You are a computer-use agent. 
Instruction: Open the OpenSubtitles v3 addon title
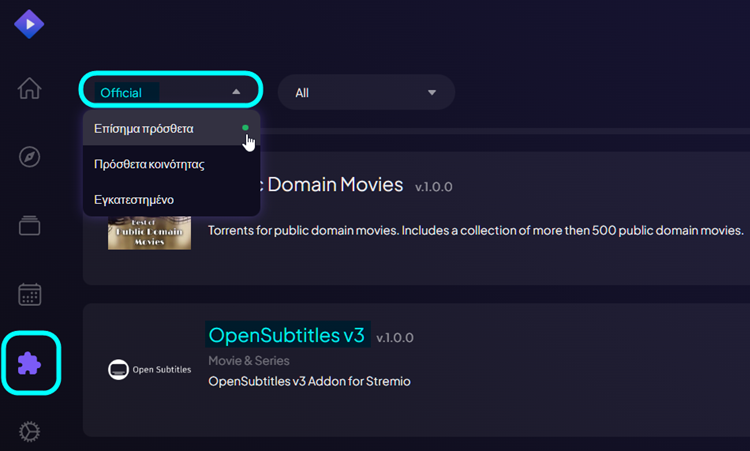coord(287,335)
